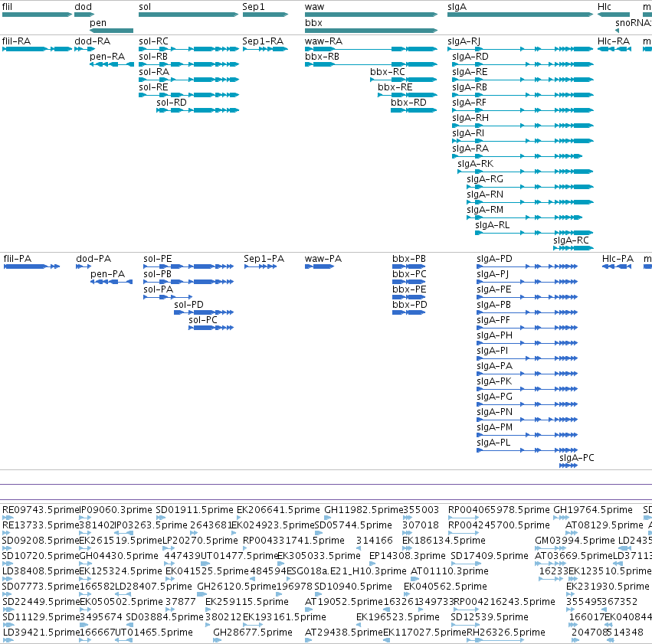
Task: Click EST SD12539.5prime
Action: (x=490, y=617)
